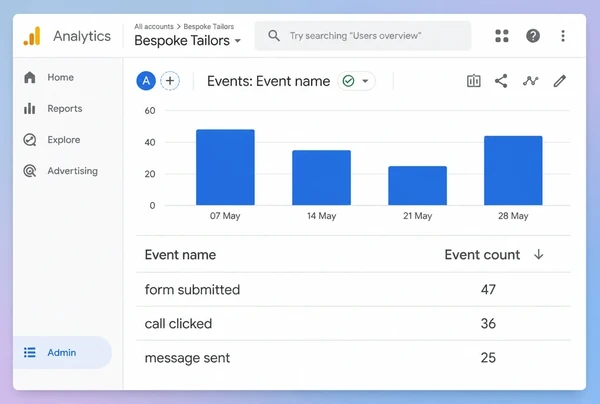
Task: Select the A comparison segment badge
Action: click(146, 81)
